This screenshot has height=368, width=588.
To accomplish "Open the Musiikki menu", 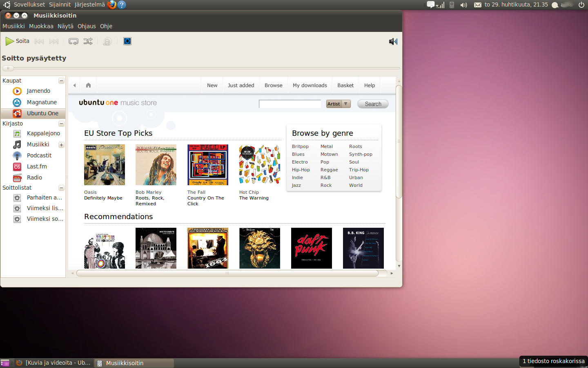I will point(13,26).
